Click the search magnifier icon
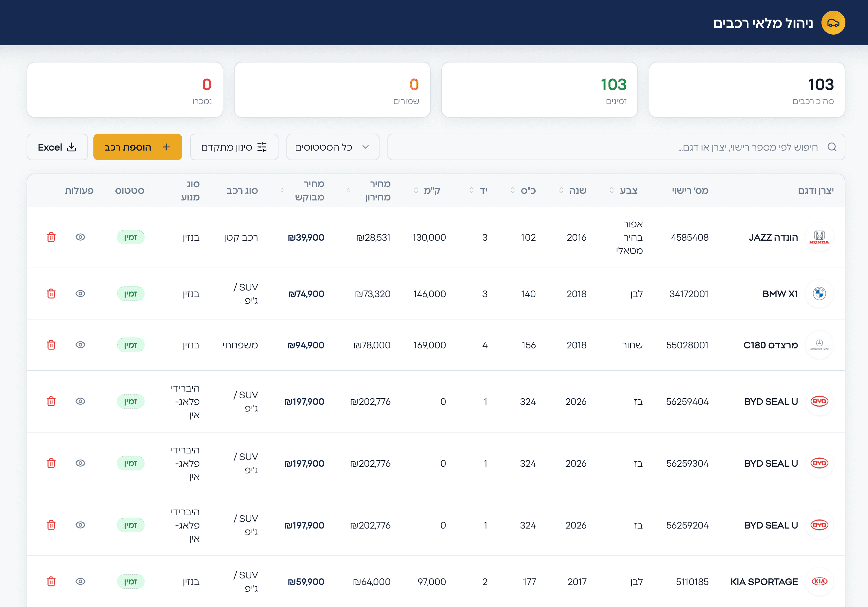This screenshot has width=868, height=607. tap(832, 147)
